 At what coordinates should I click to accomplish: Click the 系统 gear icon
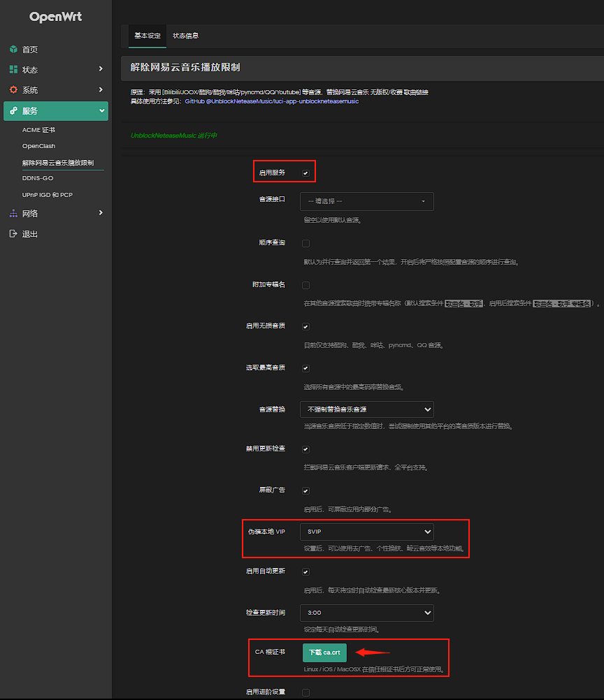(x=13, y=89)
